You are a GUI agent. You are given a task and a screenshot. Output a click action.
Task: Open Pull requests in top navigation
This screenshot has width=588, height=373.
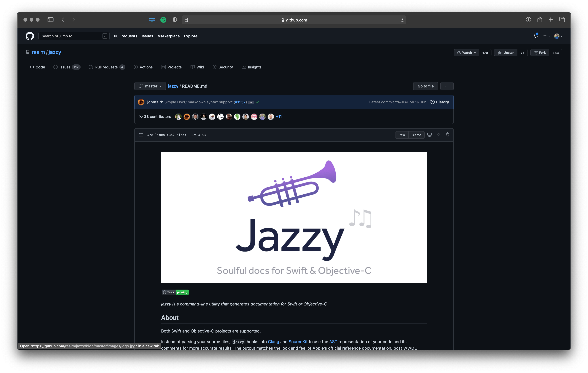[126, 36]
